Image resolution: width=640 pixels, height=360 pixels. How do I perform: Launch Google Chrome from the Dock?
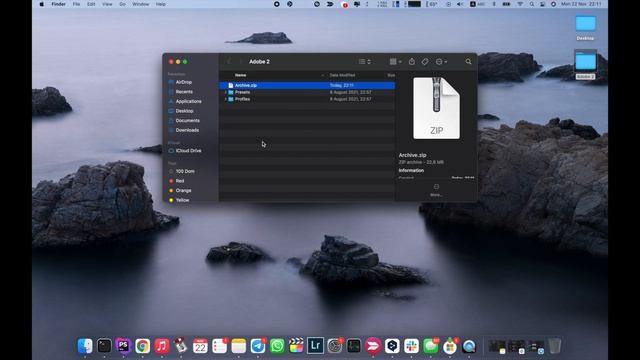(x=142, y=346)
